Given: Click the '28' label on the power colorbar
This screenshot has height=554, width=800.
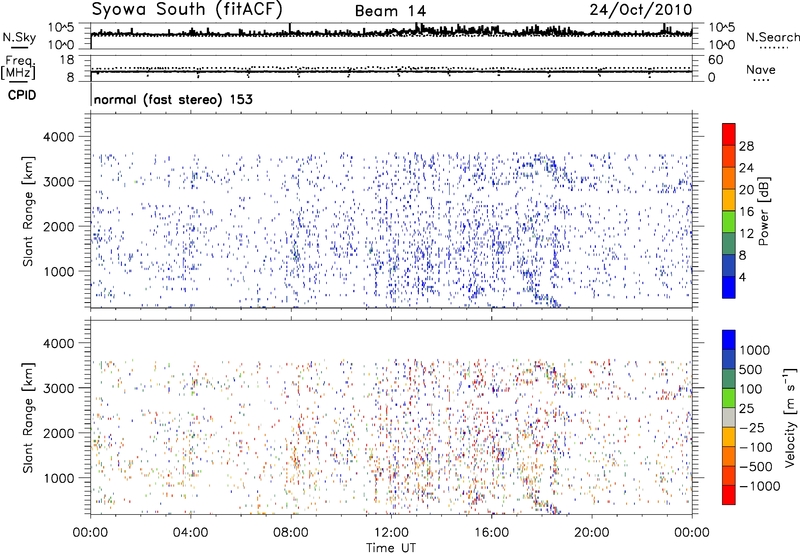Looking at the screenshot, I should pos(746,146).
